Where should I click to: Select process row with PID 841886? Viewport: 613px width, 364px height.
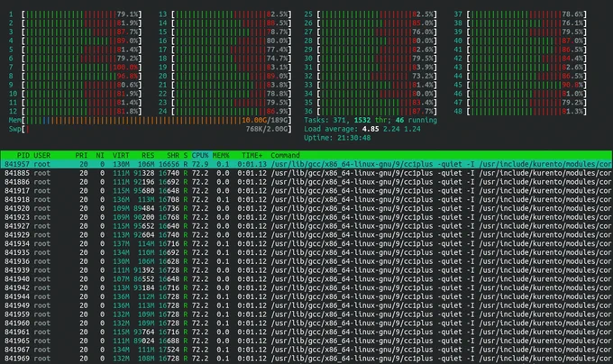click(x=306, y=182)
